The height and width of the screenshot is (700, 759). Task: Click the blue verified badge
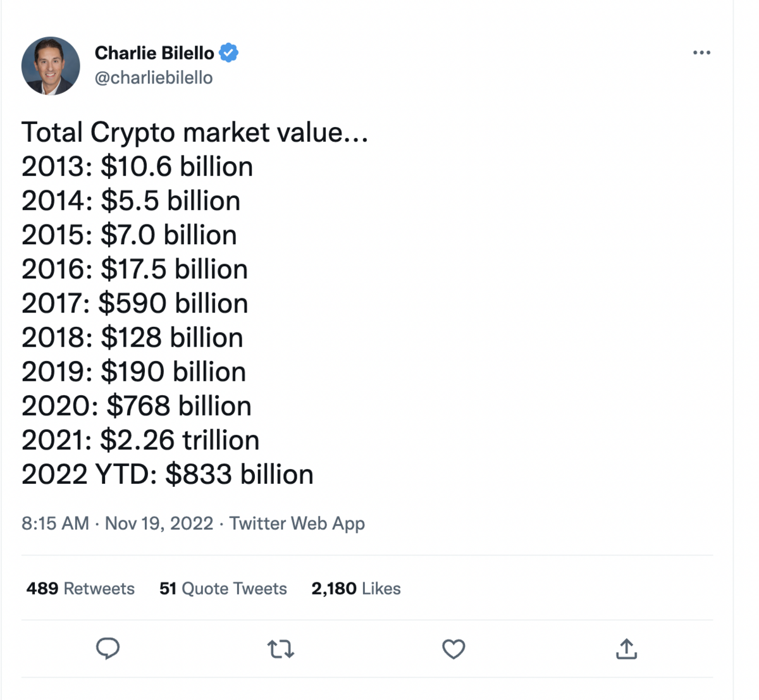click(228, 53)
